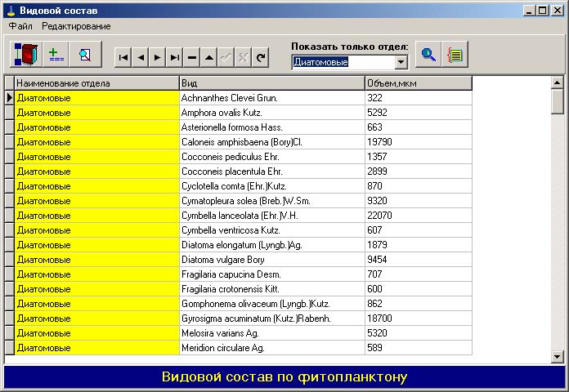This screenshot has height=392, width=569.
Task: Open the Файл menu
Action: [x=20, y=26]
